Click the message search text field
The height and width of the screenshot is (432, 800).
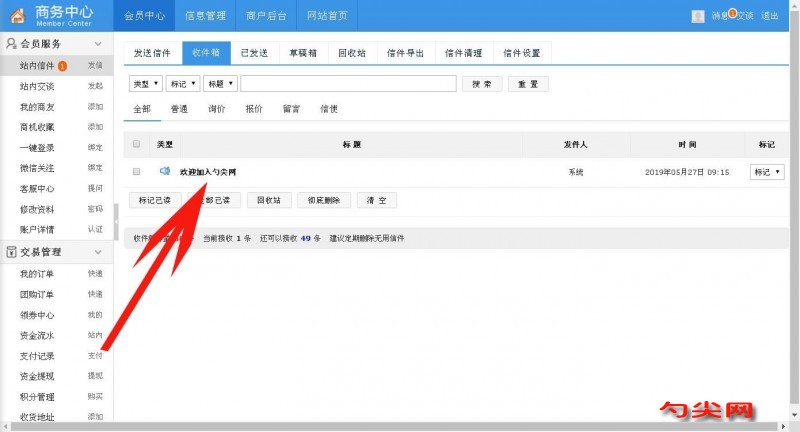(x=348, y=84)
